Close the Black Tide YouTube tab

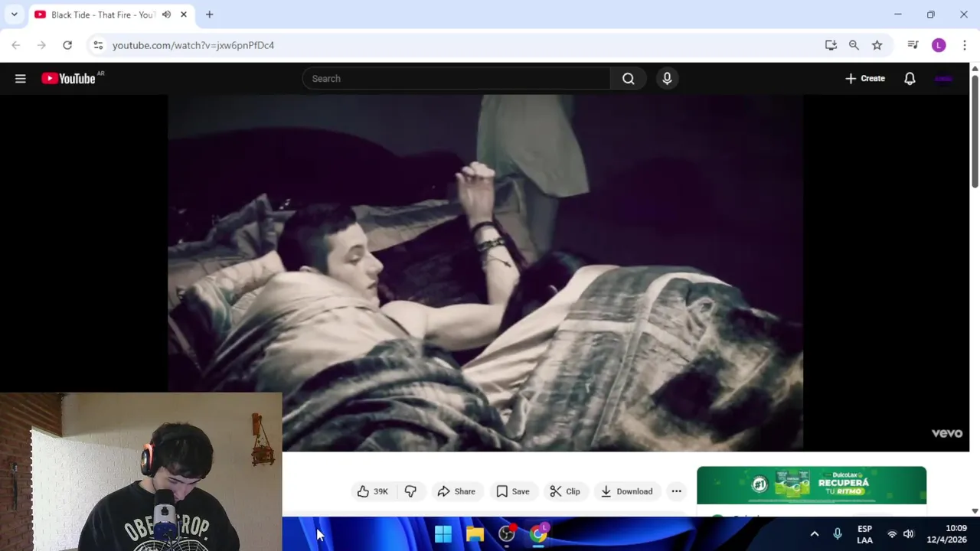184,15
